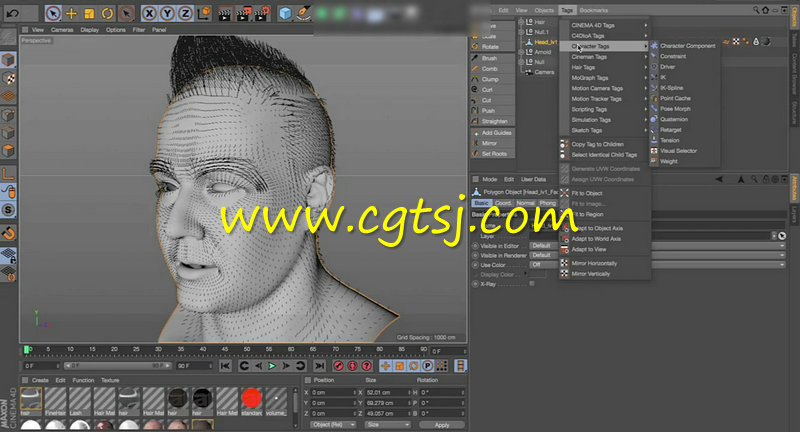Select the hair Straighten tool
This screenshot has height=432, width=800.
492,121
